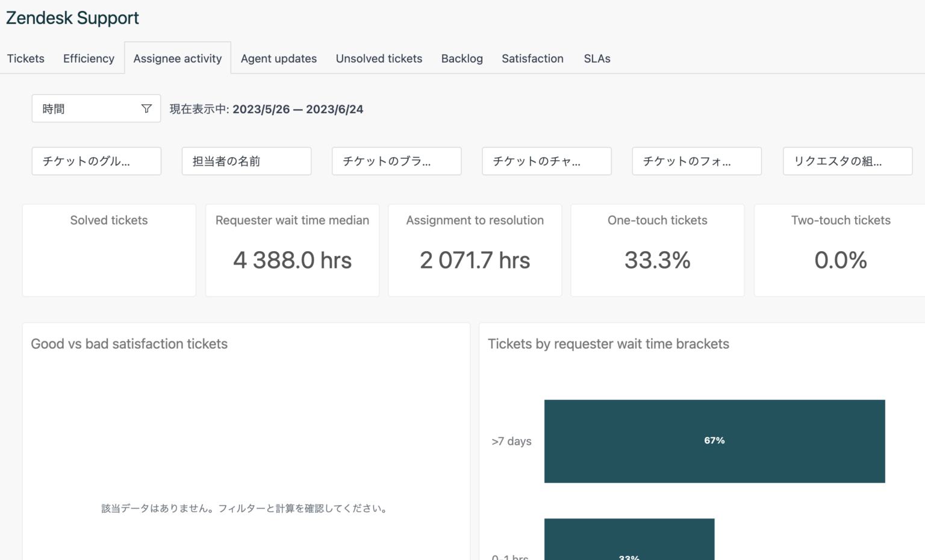The width and height of the screenshot is (925, 560).
Task: Open the リクエスタの組織 filter
Action: coord(846,161)
